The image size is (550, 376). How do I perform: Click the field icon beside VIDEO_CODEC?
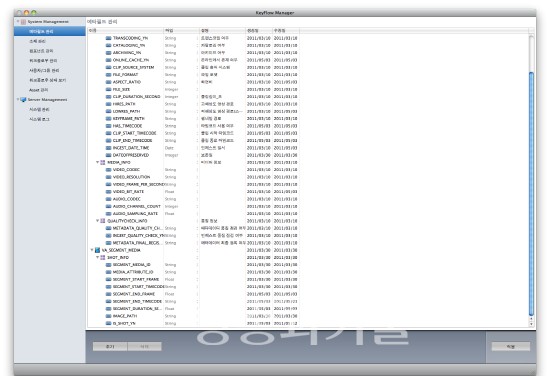click(x=109, y=170)
